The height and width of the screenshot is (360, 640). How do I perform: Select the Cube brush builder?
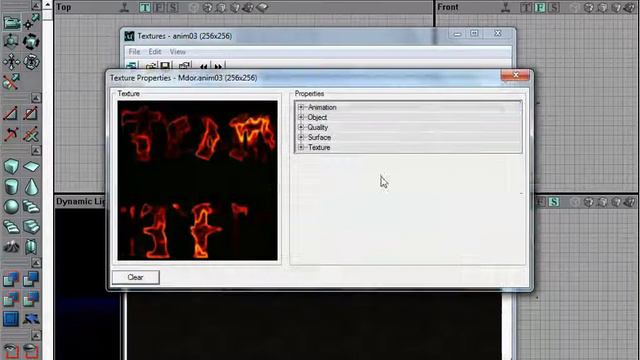[x=11, y=167]
